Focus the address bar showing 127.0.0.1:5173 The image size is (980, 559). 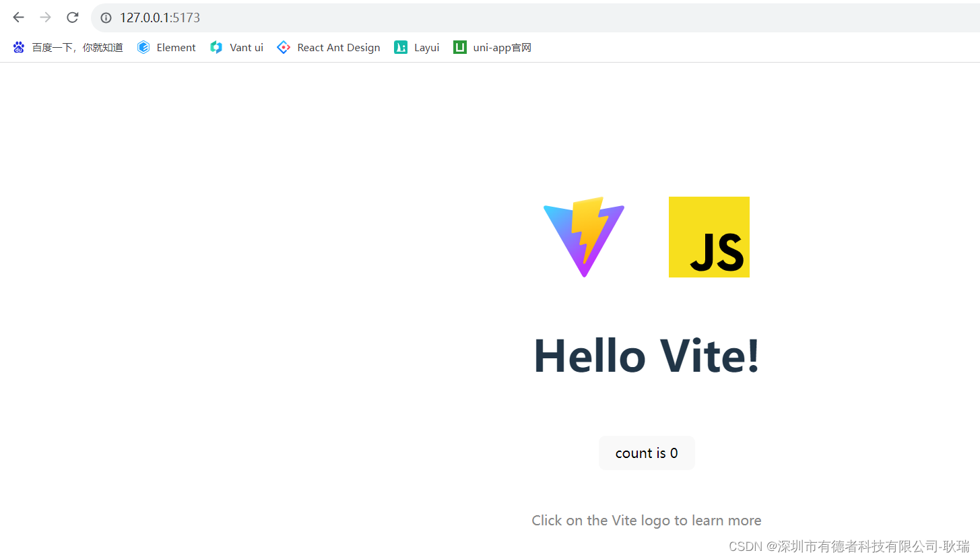point(535,18)
